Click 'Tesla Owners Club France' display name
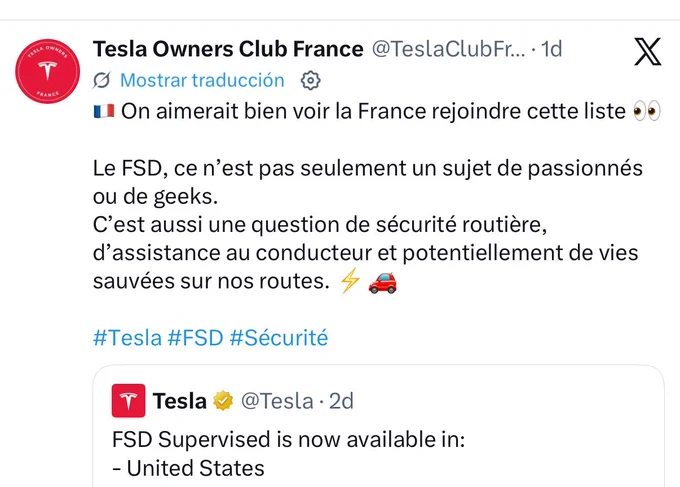This screenshot has width=680, height=487. (228, 49)
